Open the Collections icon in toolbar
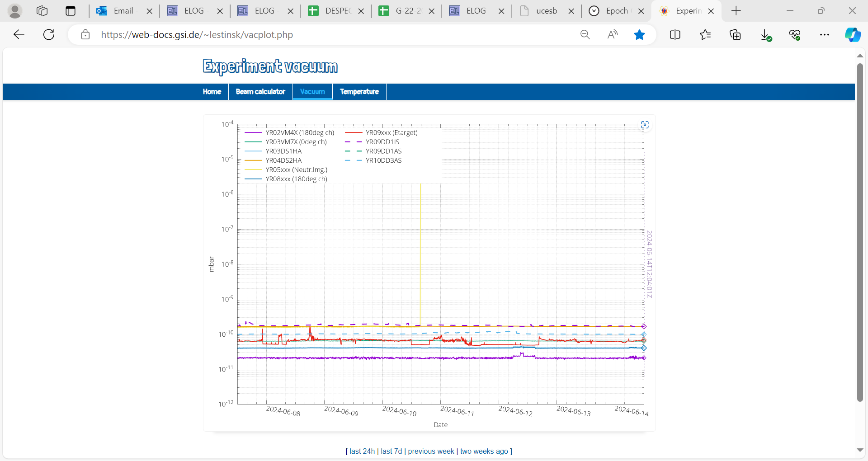The image size is (868, 461). [x=735, y=35]
